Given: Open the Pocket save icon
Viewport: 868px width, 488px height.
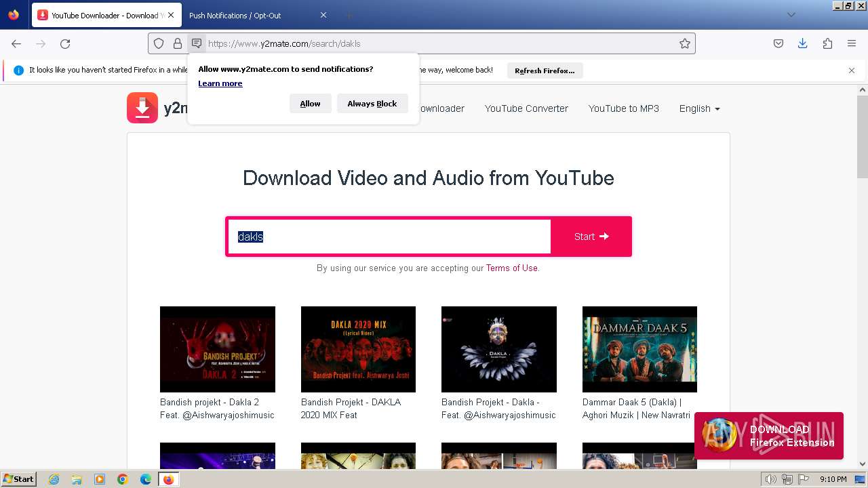Looking at the screenshot, I should point(778,43).
